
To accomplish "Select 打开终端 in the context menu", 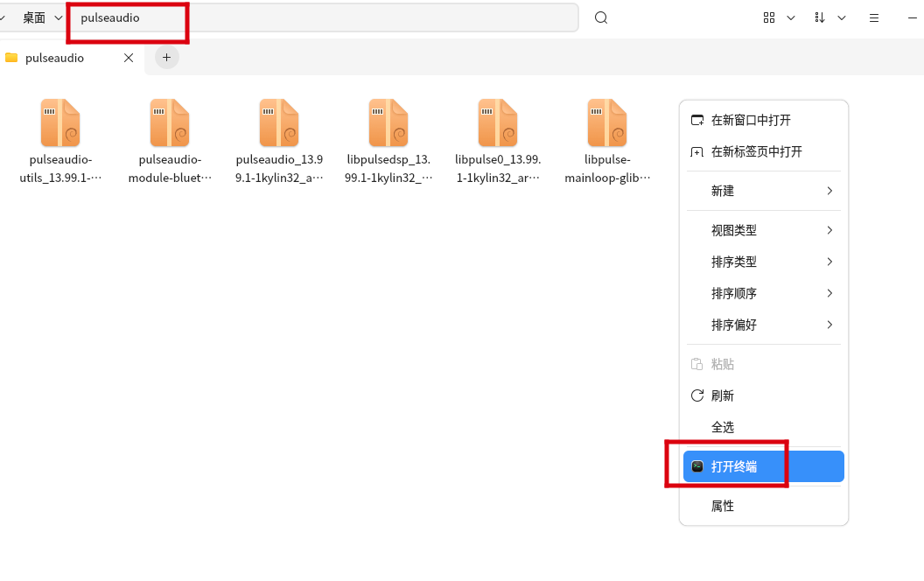I will coord(734,466).
